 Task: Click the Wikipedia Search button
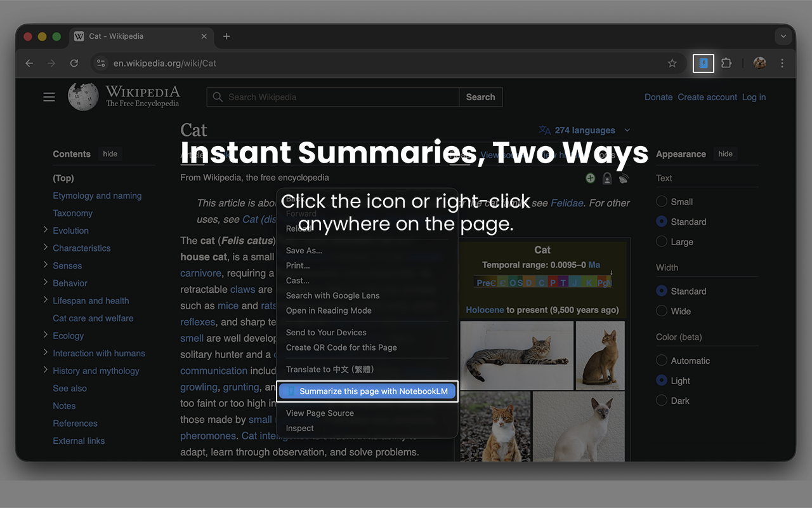point(480,97)
